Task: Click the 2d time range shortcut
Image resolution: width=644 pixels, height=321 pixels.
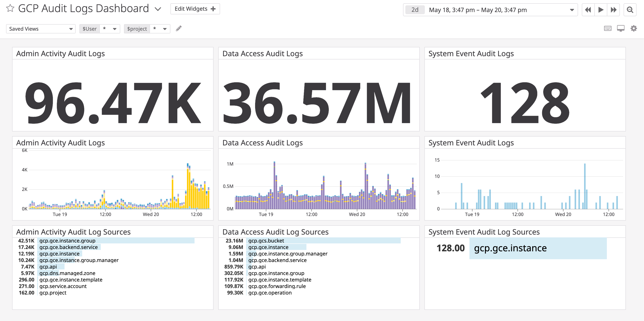Action: pyautogui.click(x=415, y=10)
